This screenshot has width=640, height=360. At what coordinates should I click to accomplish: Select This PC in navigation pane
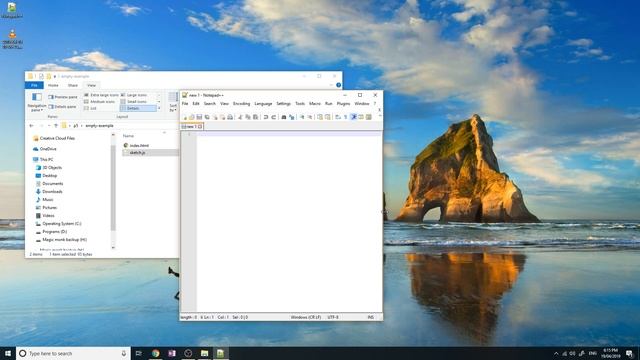tap(43, 160)
